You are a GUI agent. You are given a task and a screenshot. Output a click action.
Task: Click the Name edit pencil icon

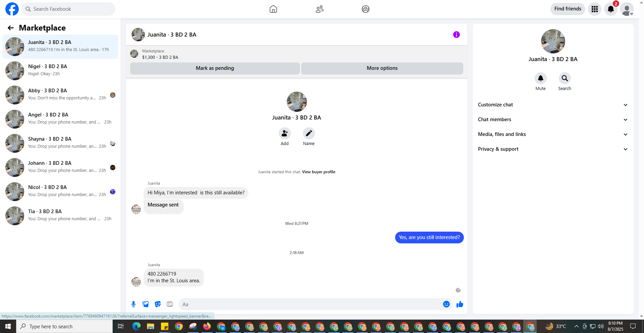[309, 133]
